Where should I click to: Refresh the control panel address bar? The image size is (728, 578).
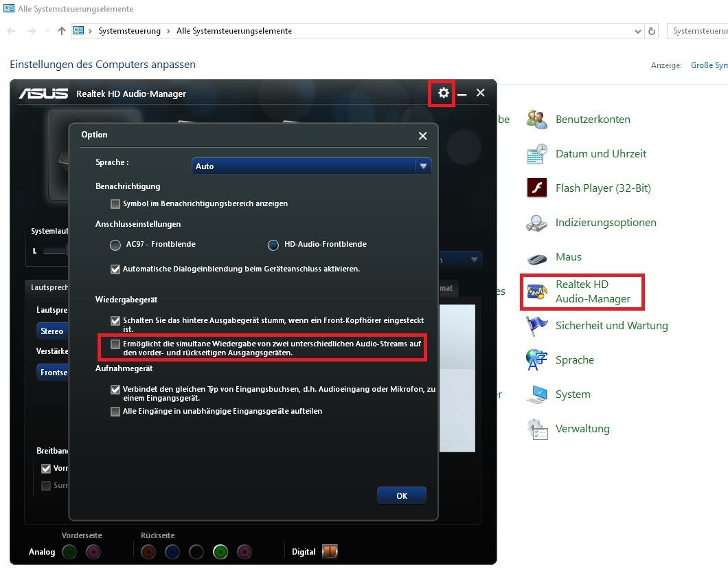652,31
